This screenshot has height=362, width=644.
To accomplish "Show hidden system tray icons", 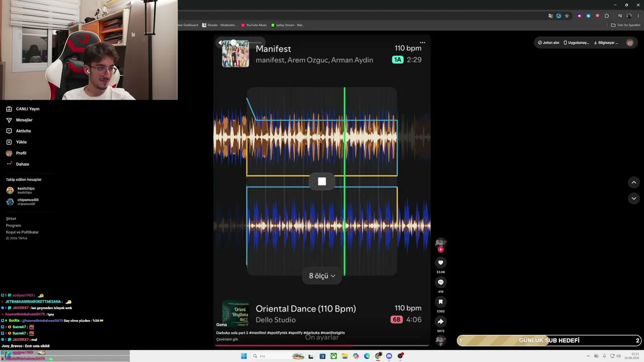I will click(x=589, y=356).
